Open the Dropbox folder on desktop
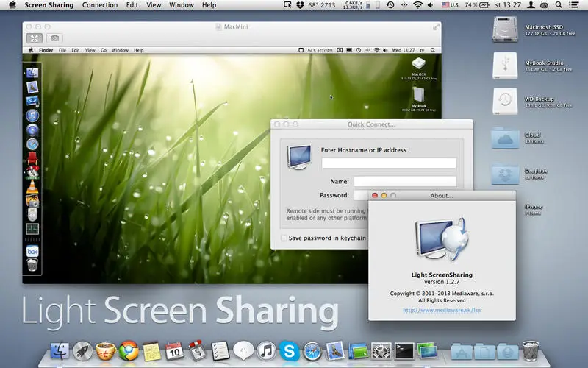 coord(506,174)
